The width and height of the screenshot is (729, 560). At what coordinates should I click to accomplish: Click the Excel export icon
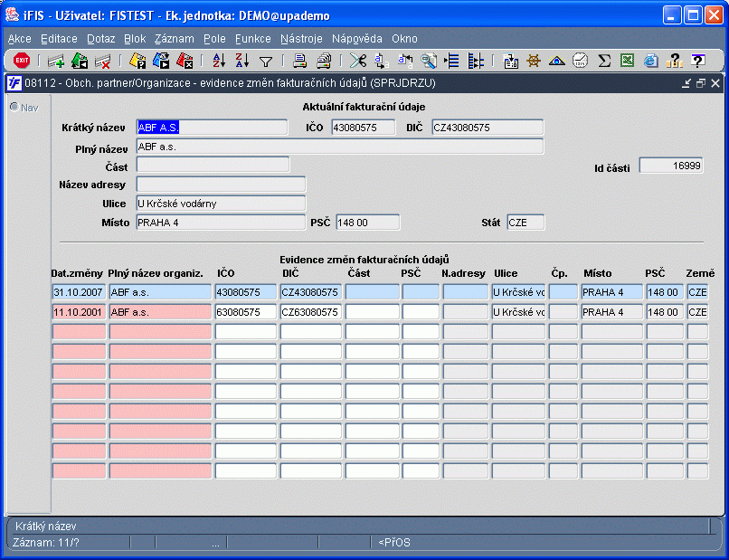click(627, 61)
